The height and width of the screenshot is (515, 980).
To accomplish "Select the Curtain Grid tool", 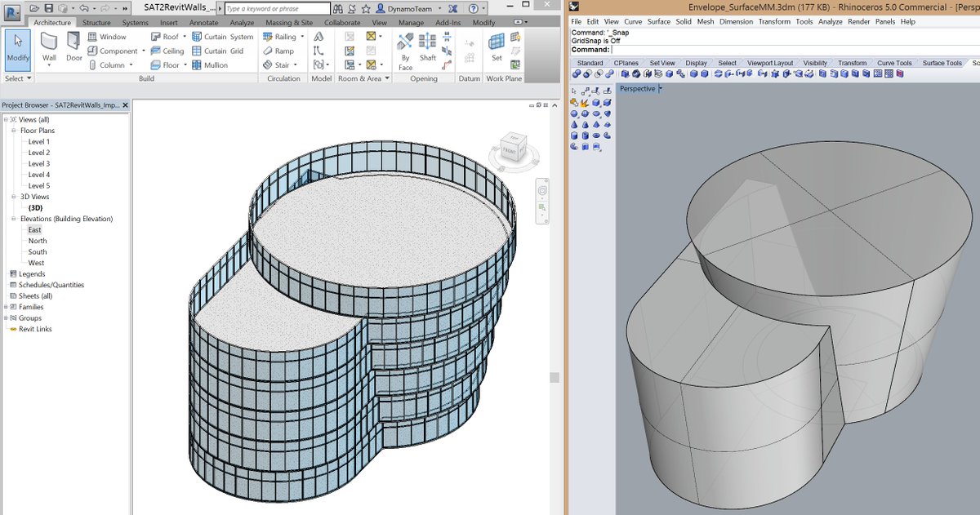I will pyautogui.click(x=218, y=51).
